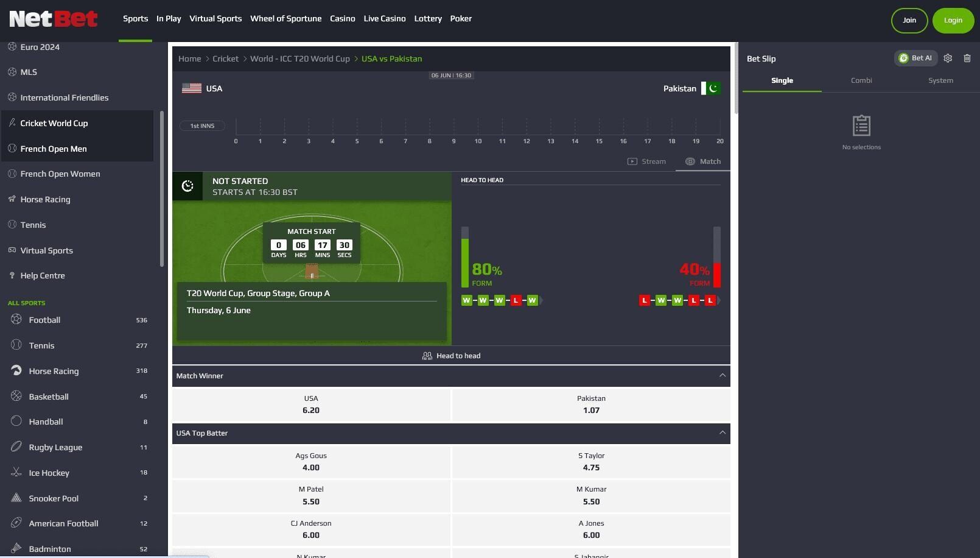
Task: Click the Pakistan flag icon
Action: pyautogui.click(x=711, y=88)
